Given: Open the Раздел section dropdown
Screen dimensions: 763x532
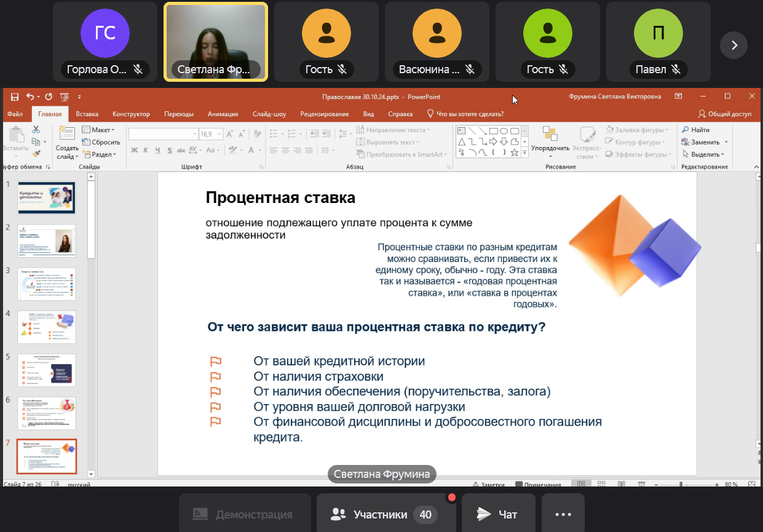Looking at the screenshot, I should [x=100, y=154].
